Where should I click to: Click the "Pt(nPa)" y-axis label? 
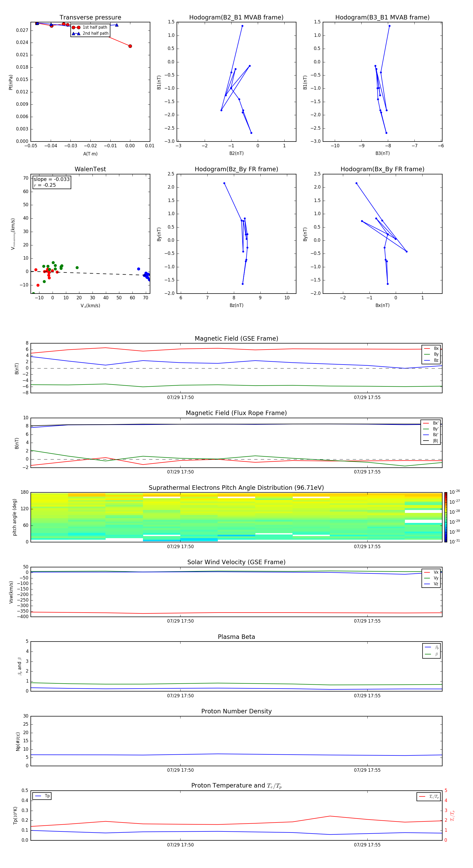tap(11, 82)
